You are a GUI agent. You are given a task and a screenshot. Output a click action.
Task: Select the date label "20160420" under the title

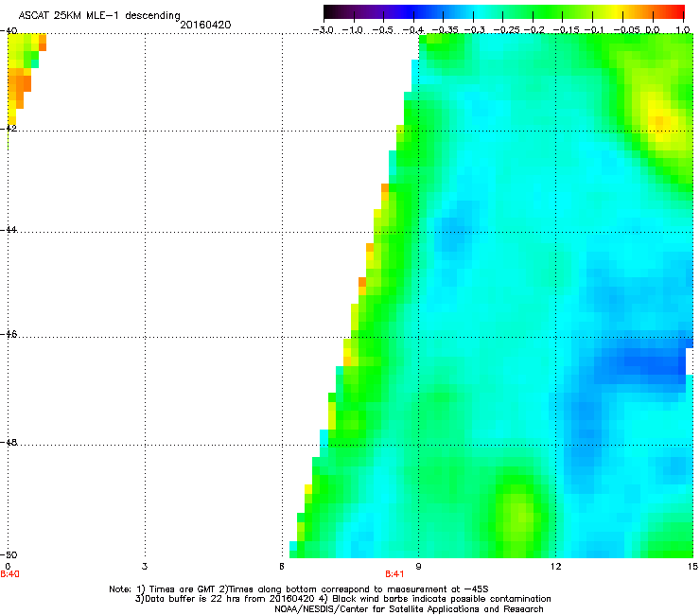(x=205, y=25)
